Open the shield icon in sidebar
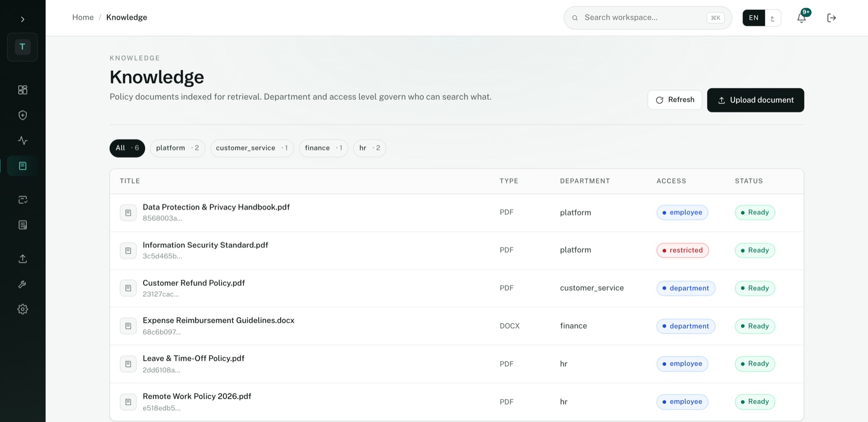Viewport: 868px width, 422px height. pos(22,115)
